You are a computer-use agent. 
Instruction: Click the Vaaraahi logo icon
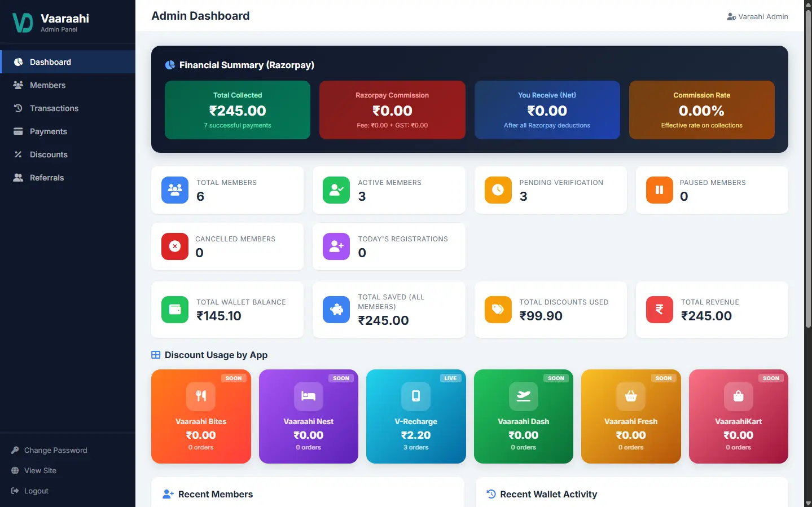pyautogui.click(x=23, y=23)
